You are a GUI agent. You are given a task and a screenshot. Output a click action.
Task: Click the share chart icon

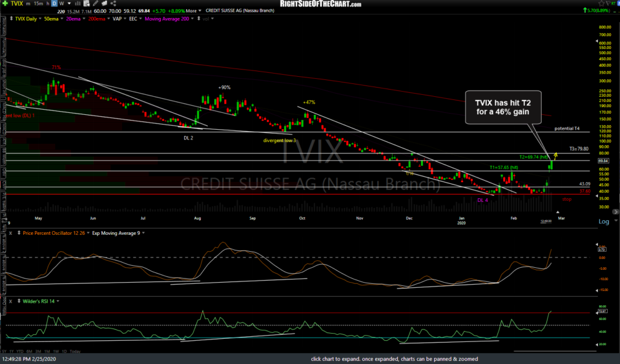pos(113,3)
